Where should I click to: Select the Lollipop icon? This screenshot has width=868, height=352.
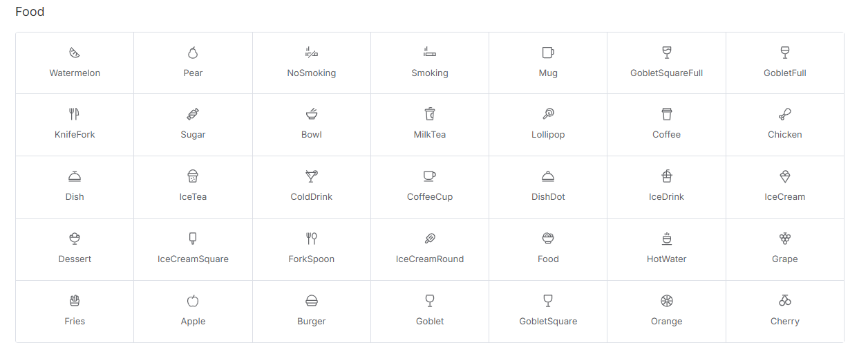548,114
